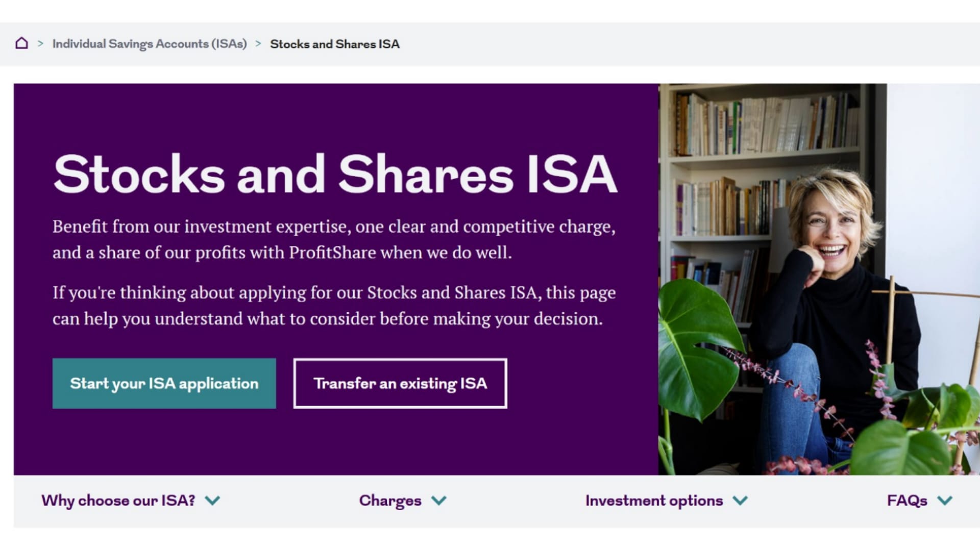Open Individual Savings Accounts (ISAs) breadcrumb link
The height and width of the screenshot is (551, 980).
[x=150, y=44]
